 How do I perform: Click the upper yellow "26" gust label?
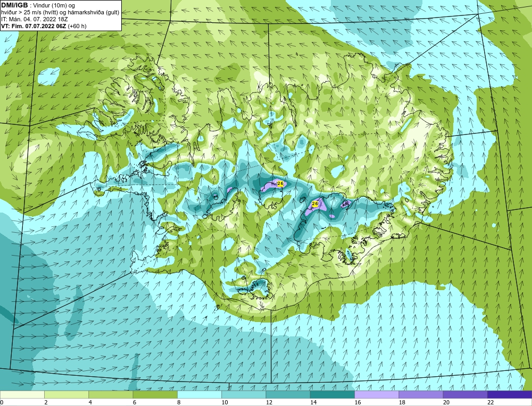coord(280,183)
